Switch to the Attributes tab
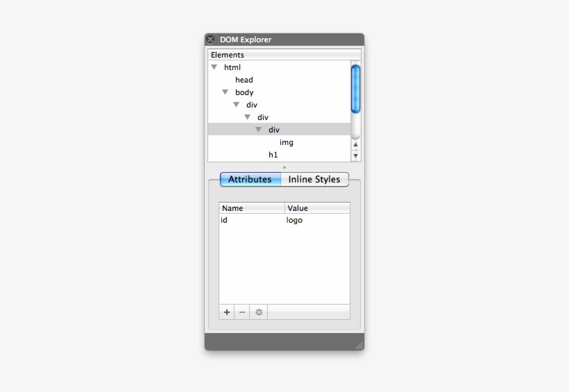569x392 pixels. point(250,179)
